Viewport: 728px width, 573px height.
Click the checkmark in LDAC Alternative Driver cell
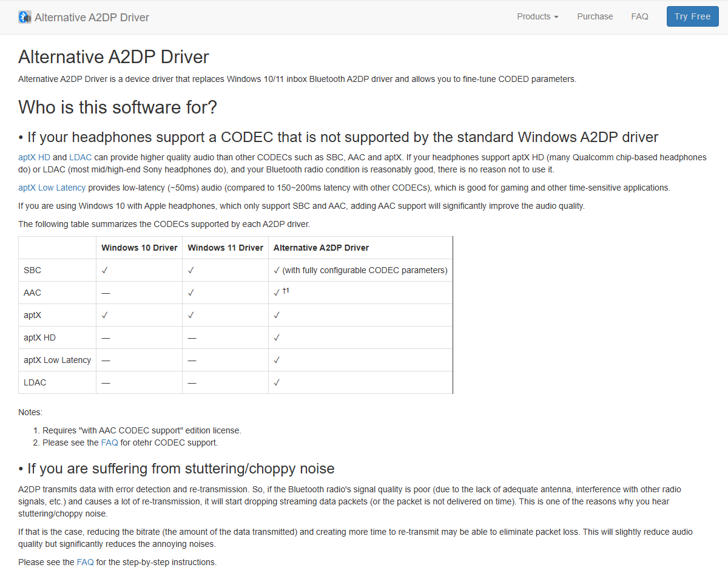pos(277,382)
